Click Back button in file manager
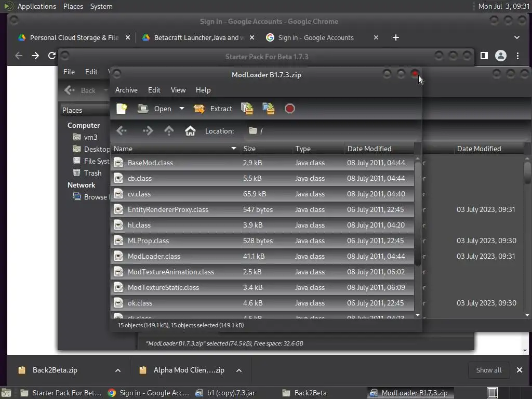The height and width of the screenshot is (399, 532). [x=81, y=90]
